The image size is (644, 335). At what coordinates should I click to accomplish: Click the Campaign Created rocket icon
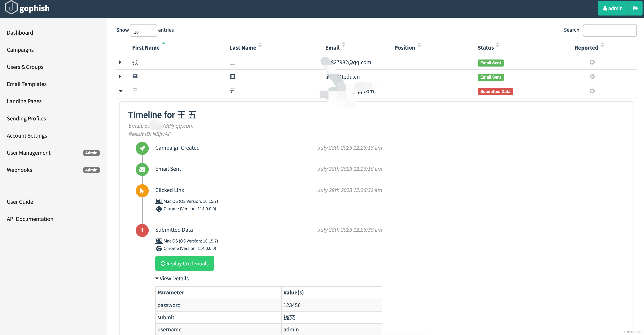coord(142,148)
